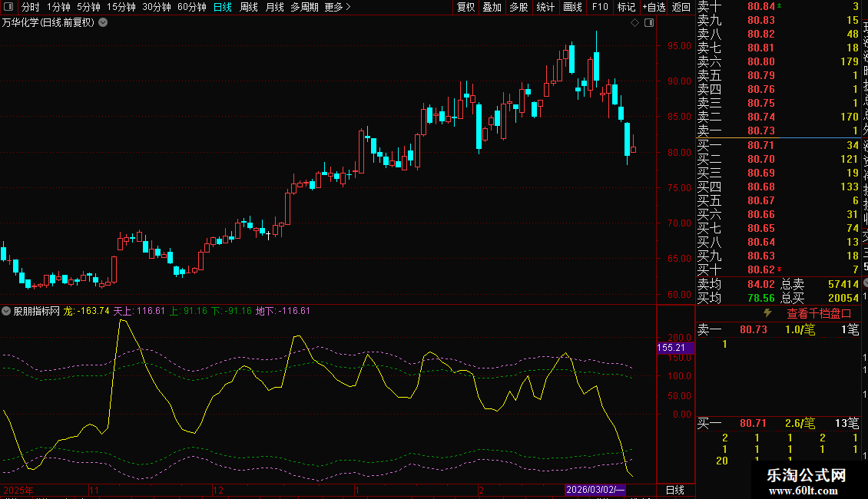Expand the 更多 periods menu
The image size is (868, 499).
338,7
